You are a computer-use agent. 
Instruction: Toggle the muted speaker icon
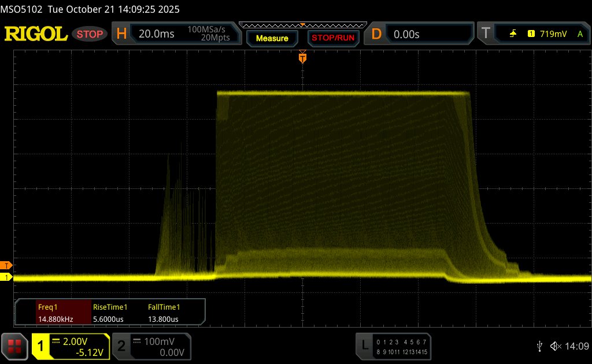(x=555, y=346)
